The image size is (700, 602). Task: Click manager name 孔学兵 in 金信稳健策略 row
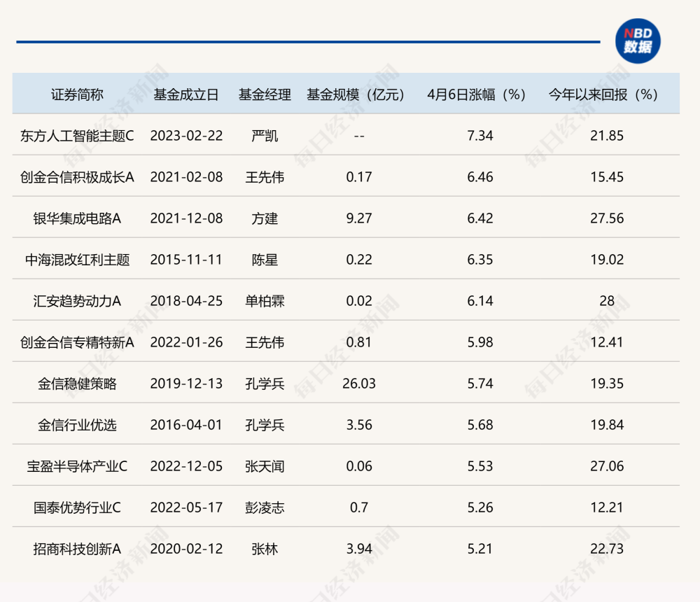(x=265, y=384)
